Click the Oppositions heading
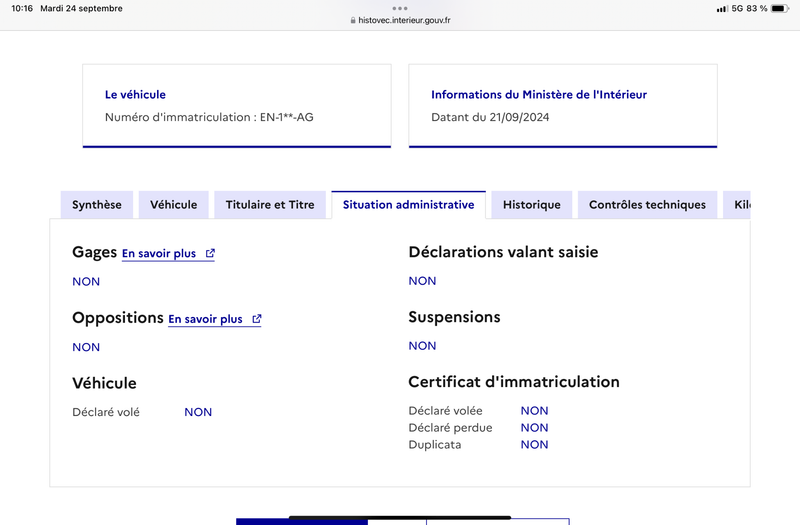This screenshot has height=525, width=800. (x=118, y=318)
